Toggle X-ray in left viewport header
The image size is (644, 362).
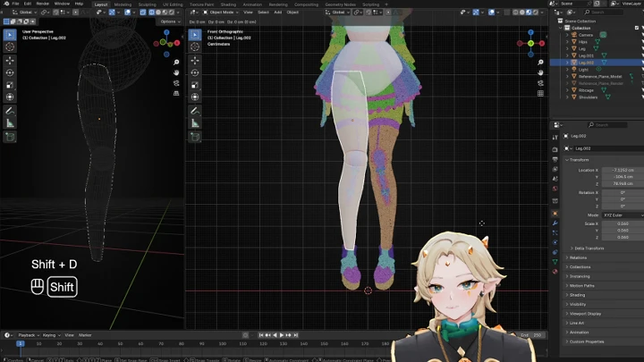click(143, 13)
